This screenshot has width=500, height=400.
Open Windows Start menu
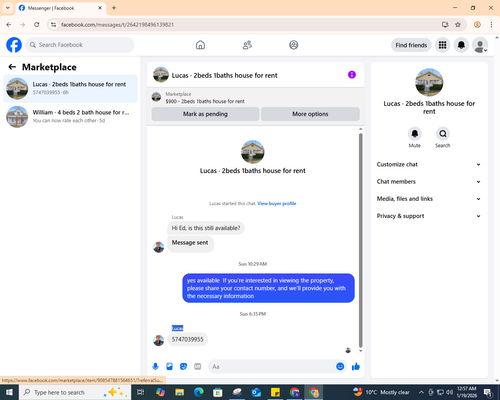click(x=9, y=392)
